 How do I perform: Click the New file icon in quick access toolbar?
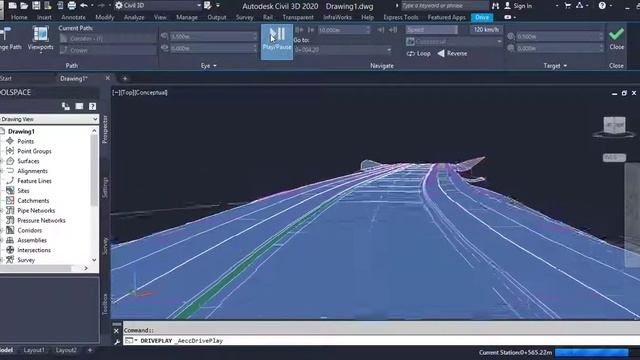pos(12,6)
